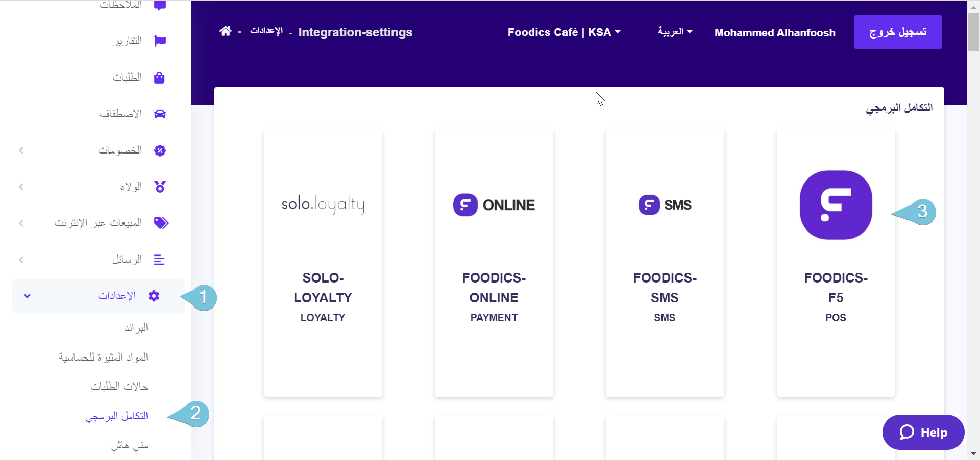This screenshot has height=460, width=980.
Task: Click the online sales tags icon
Action: click(161, 223)
